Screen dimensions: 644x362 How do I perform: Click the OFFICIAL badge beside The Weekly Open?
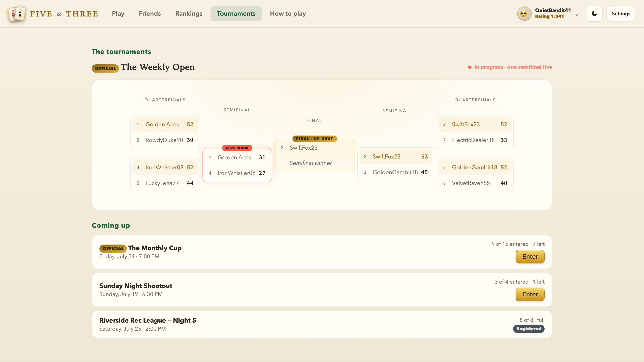coord(105,68)
